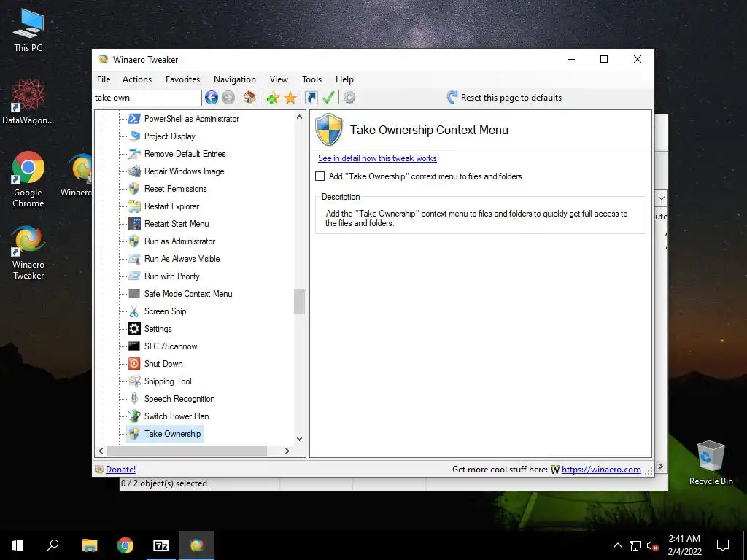
Task: Open the https://winaero.com link
Action: coord(601,470)
